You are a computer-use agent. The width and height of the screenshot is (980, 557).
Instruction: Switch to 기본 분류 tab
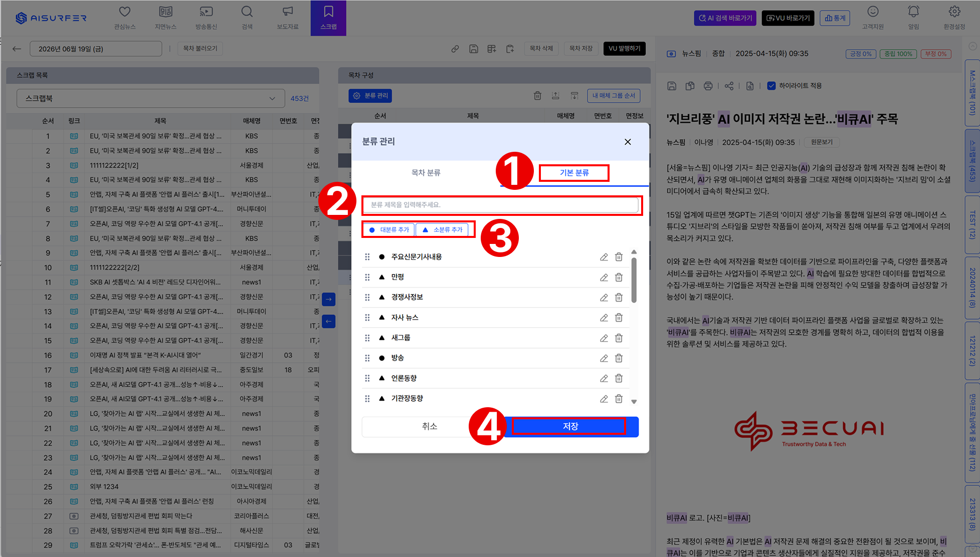574,173
